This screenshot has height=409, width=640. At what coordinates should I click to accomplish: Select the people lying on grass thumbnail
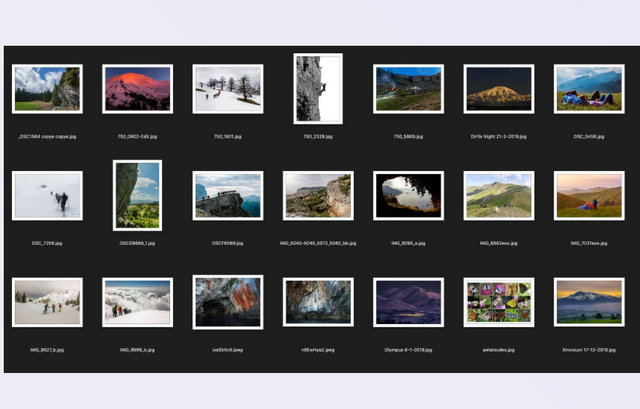point(589,89)
